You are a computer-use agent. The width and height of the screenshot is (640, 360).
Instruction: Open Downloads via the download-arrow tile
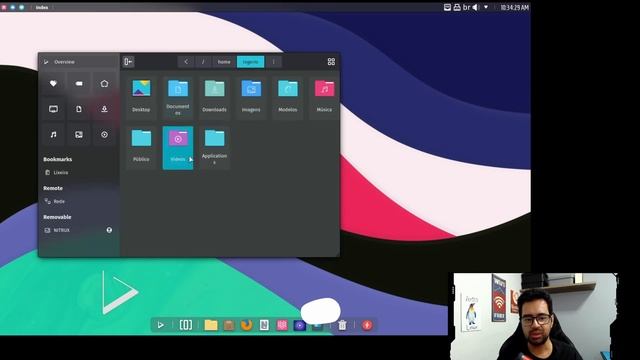click(x=104, y=109)
